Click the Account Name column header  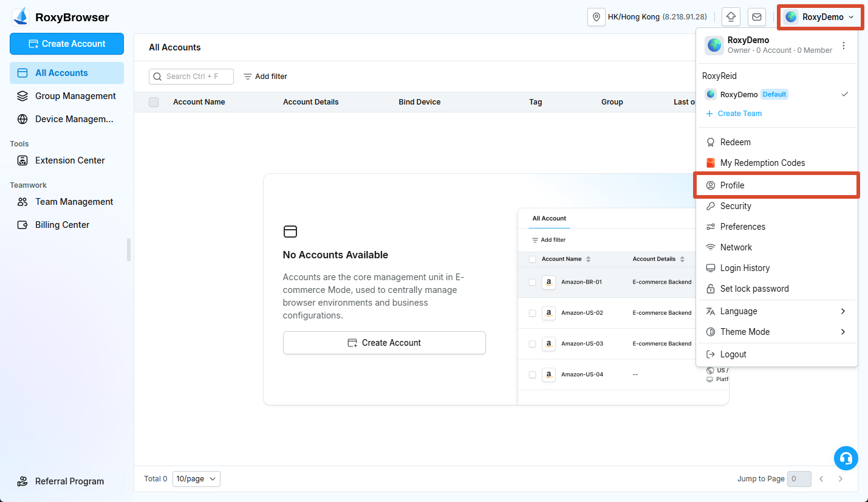click(x=199, y=102)
